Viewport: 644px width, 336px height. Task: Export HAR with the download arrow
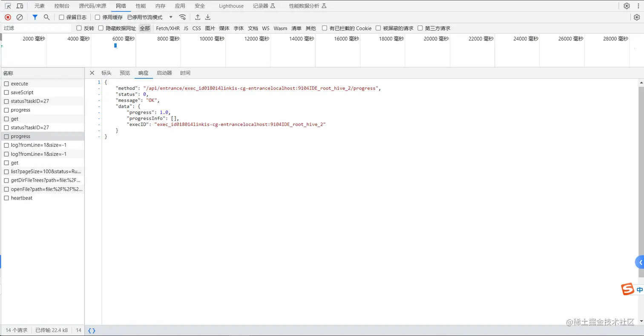(208, 17)
